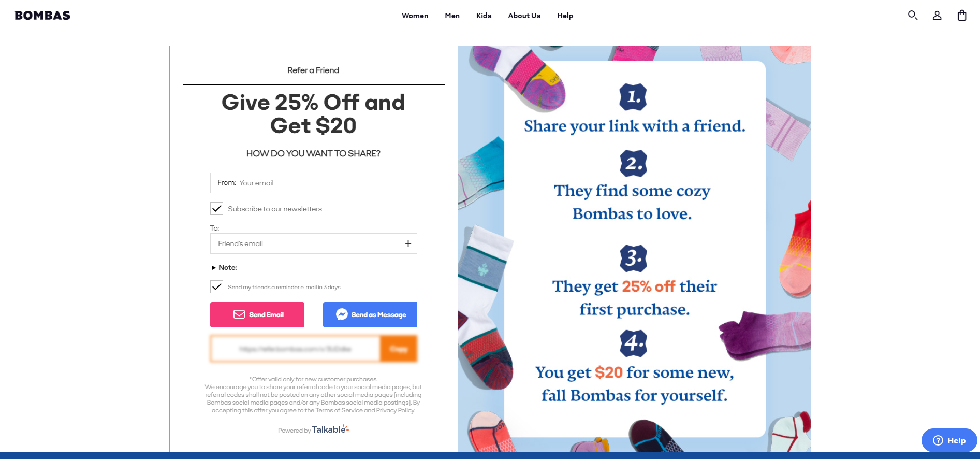
Task: Click the envelope icon on Send Email
Action: pyautogui.click(x=239, y=314)
